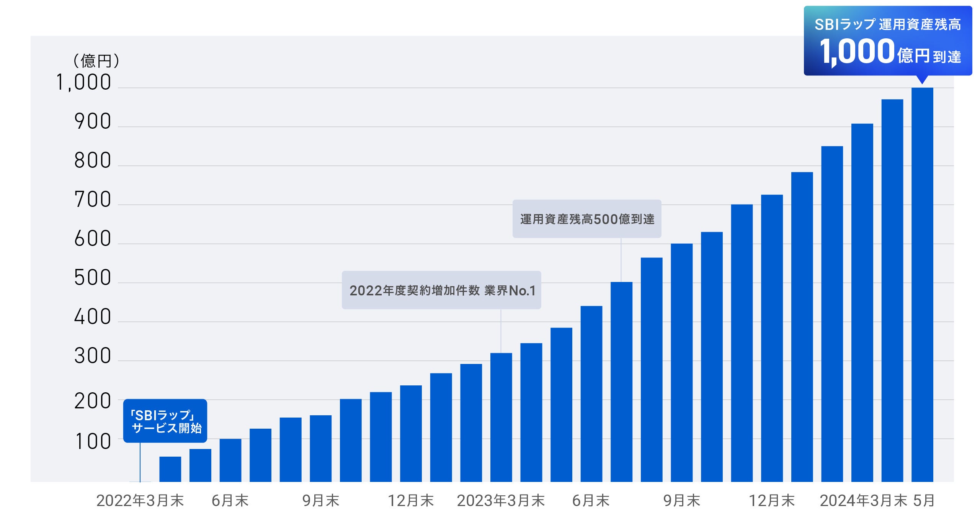Click the bar above 2024年3月末
980x521 pixels.
pos(862,303)
